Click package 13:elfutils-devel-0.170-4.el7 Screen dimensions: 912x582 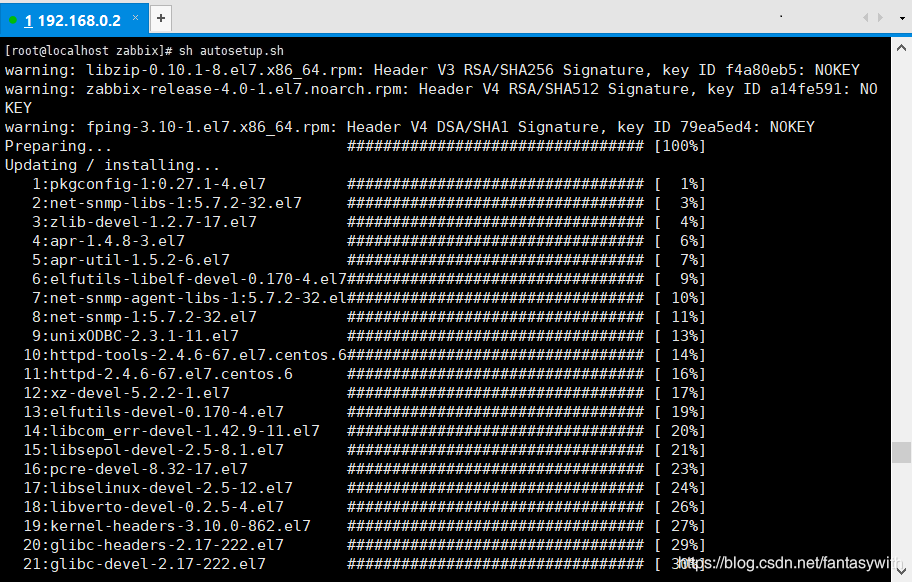[154, 412]
